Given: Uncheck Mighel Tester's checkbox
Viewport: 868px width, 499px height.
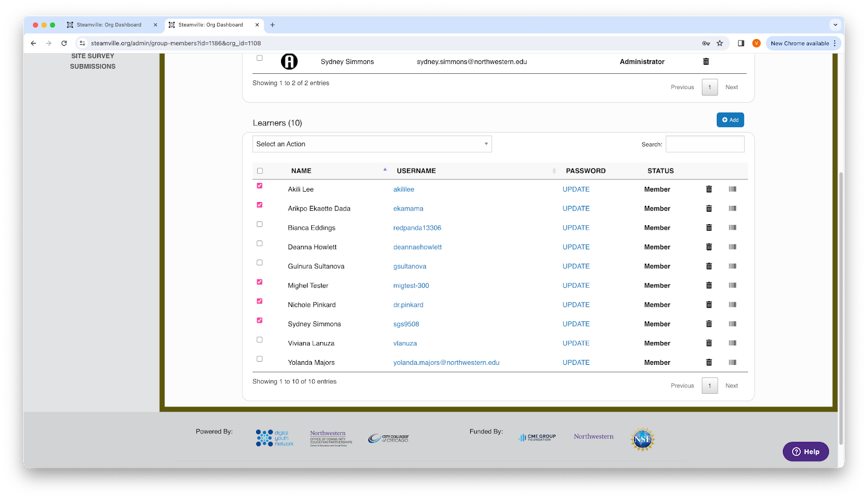Looking at the screenshot, I should (x=259, y=282).
